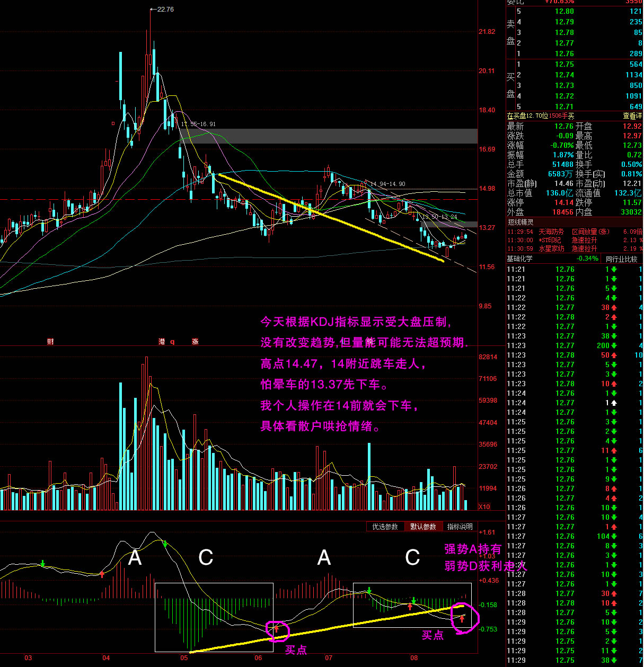The height and width of the screenshot is (667, 644).
Task: Click the 量比 value 0.72
Action: coord(634,155)
